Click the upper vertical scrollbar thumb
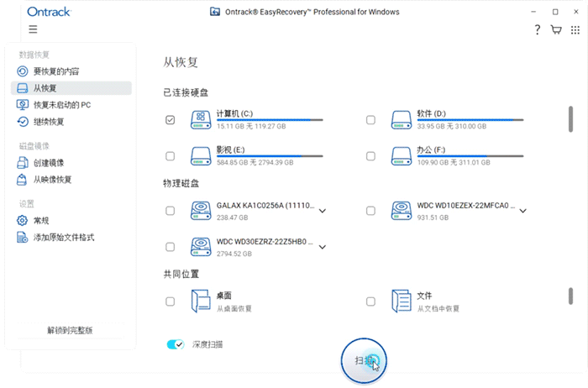588x388 pixels. coord(570,119)
